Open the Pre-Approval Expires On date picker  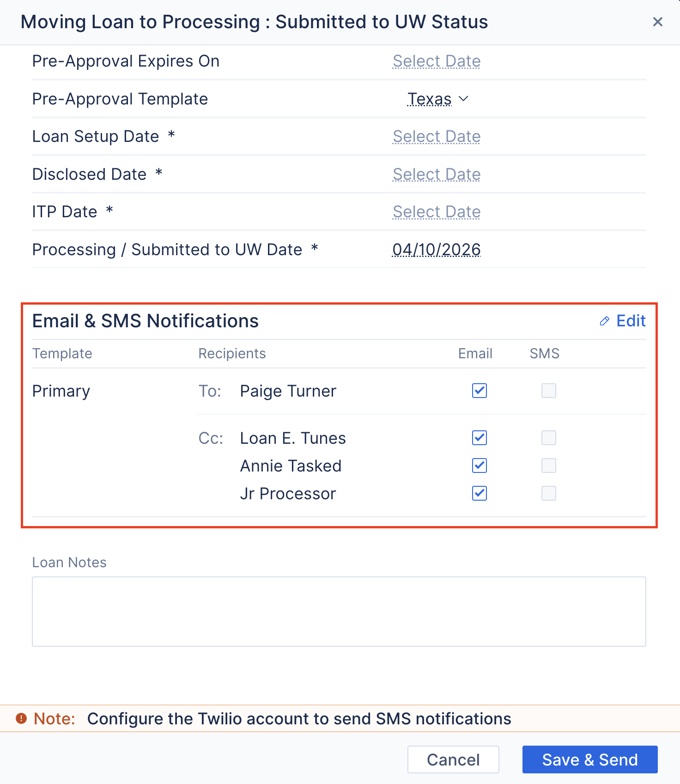point(436,61)
